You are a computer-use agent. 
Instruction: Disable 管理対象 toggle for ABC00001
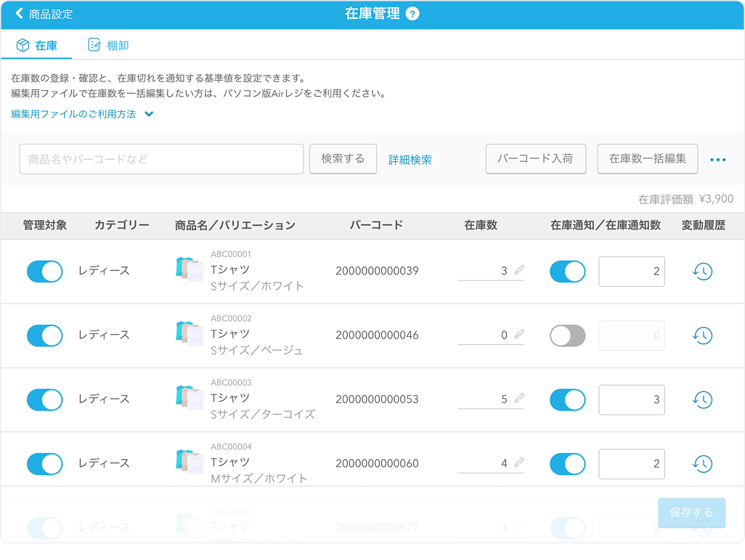pos(45,272)
